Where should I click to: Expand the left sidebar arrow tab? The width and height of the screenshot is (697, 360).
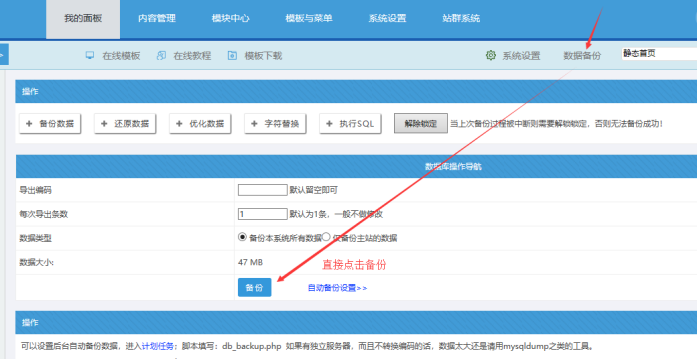click(x=4, y=54)
